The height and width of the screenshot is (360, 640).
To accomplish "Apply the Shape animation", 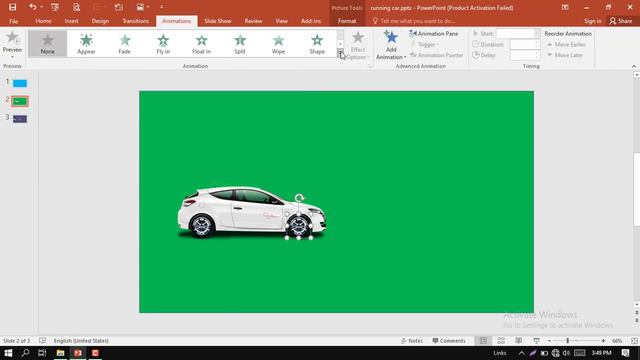I will tap(317, 43).
